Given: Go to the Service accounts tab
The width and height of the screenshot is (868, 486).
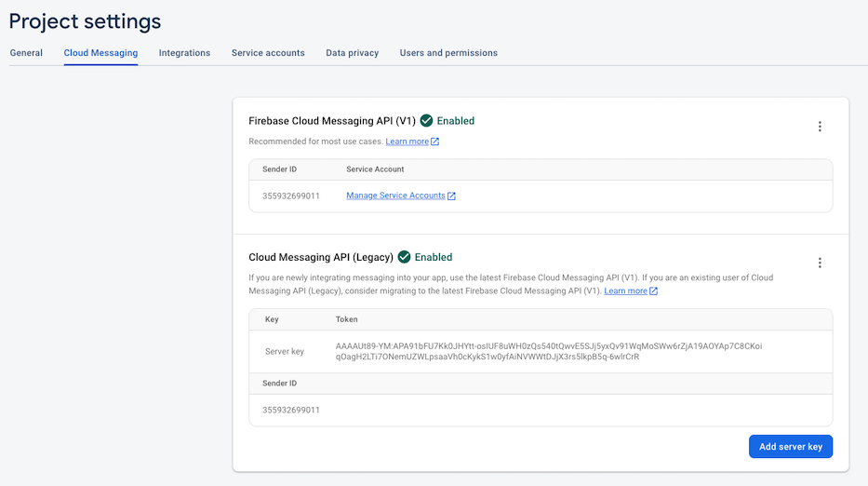Looking at the screenshot, I should coord(268,53).
